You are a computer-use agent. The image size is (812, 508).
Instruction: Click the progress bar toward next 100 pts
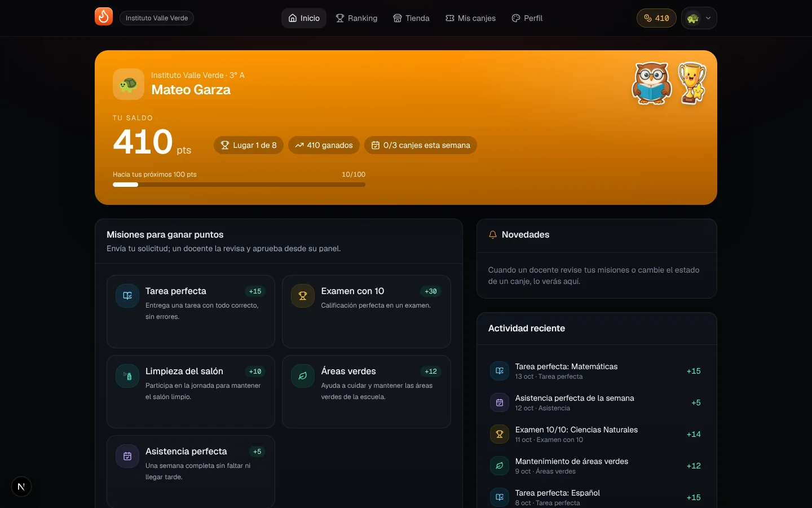(239, 185)
